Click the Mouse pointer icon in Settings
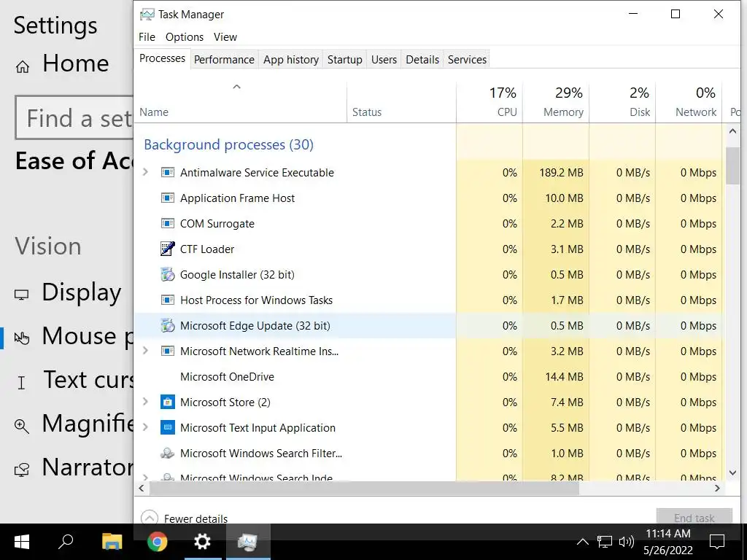747x560 pixels. 21,338
